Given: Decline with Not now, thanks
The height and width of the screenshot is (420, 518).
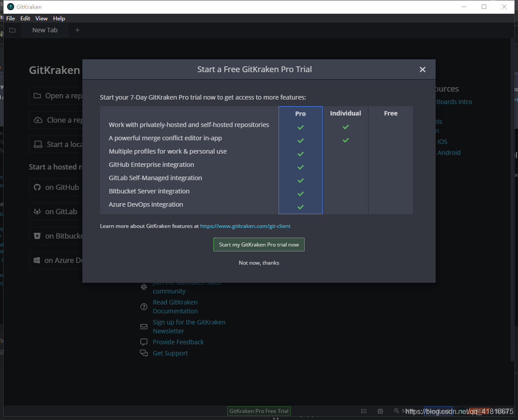Looking at the screenshot, I should pyautogui.click(x=259, y=263).
